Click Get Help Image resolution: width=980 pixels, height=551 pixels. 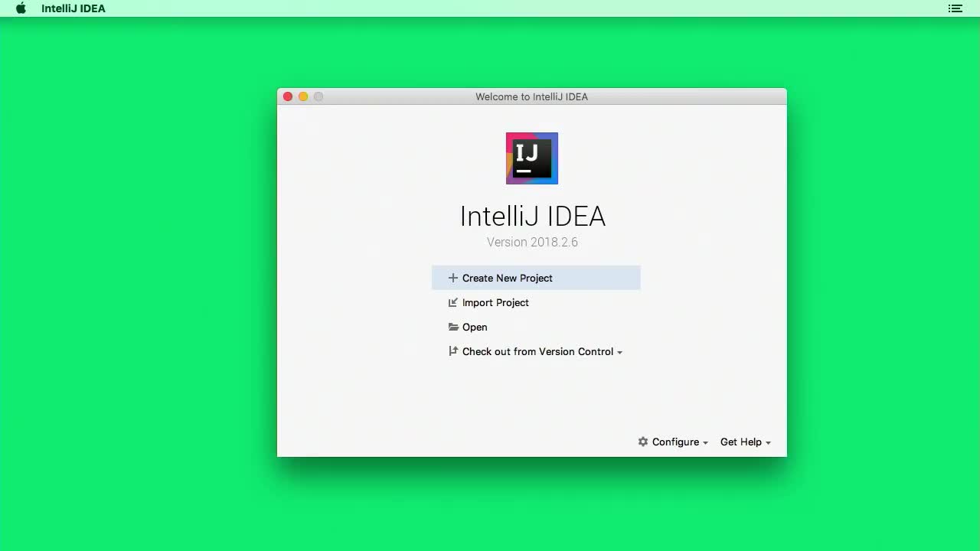tap(740, 442)
